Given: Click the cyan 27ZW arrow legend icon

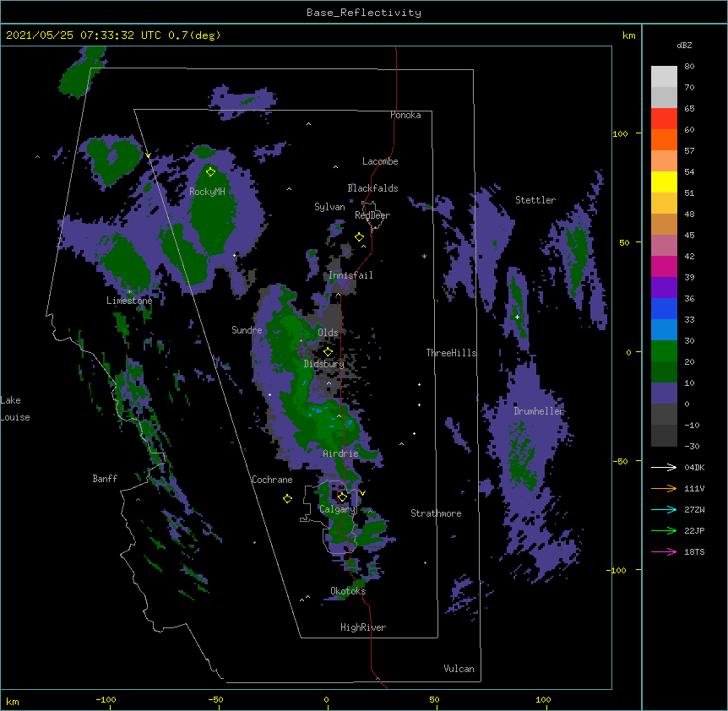Looking at the screenshot, I should click(664, 509).
